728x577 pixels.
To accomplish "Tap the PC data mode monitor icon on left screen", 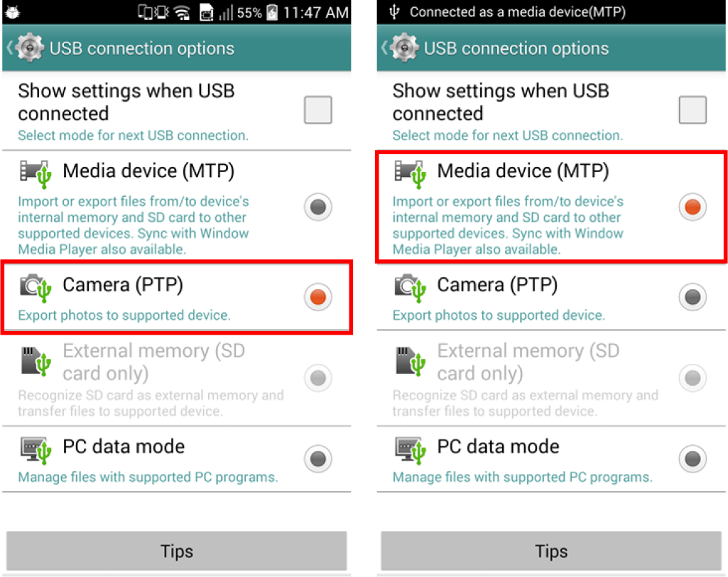I will pos(36,448).
